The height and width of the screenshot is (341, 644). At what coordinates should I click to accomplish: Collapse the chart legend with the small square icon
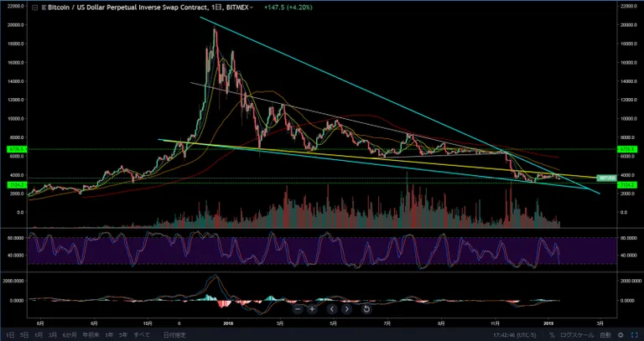click(36, 8)
